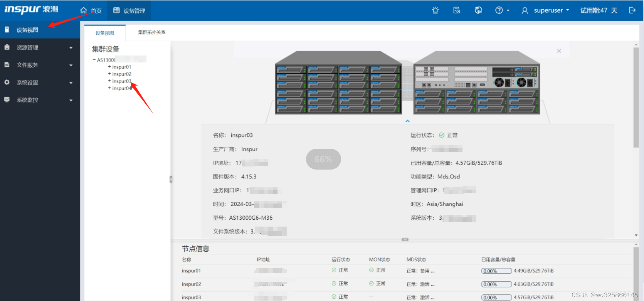Click inspur01 运行状态 green check icon
Screen dimensions: 644x301
(x=334, y=270)
